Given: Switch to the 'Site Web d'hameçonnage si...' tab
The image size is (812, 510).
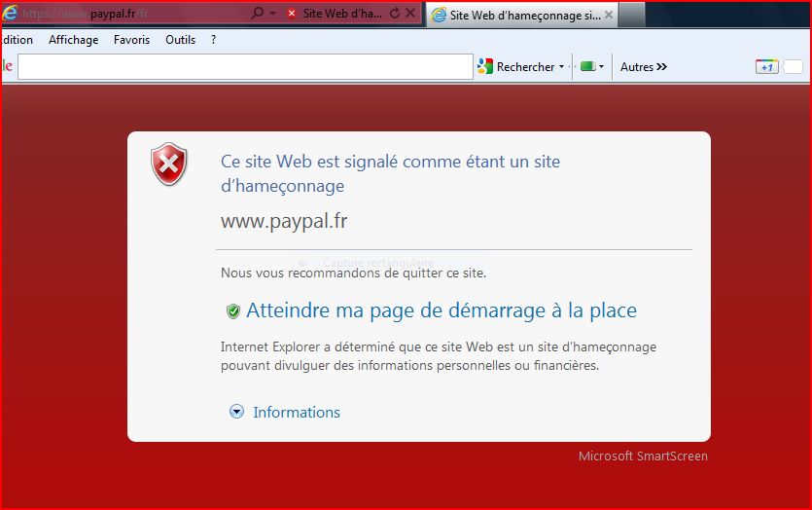Looking at the screenshot, I should tap(520, 15).
